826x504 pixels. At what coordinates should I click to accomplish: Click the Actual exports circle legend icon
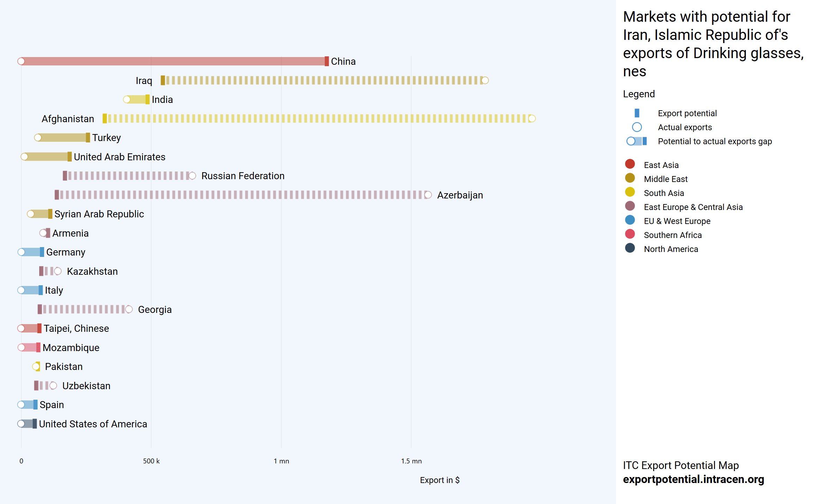(637, 127)
